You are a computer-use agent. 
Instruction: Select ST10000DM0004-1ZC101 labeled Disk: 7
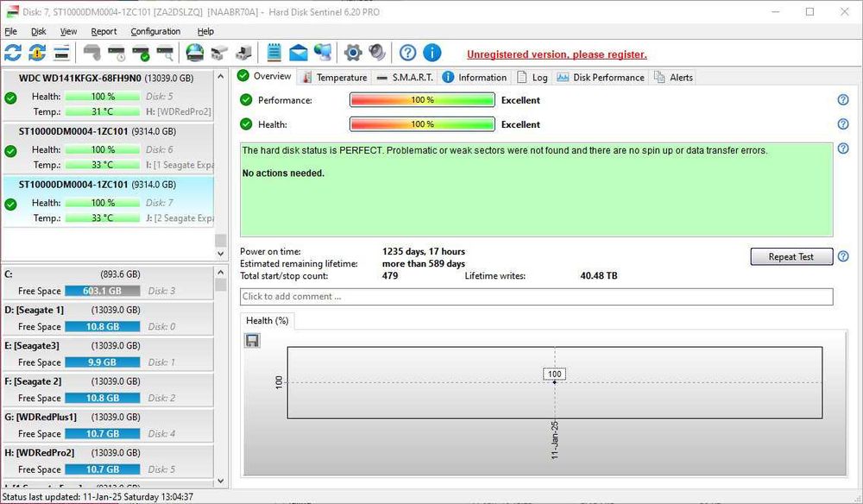108,201
